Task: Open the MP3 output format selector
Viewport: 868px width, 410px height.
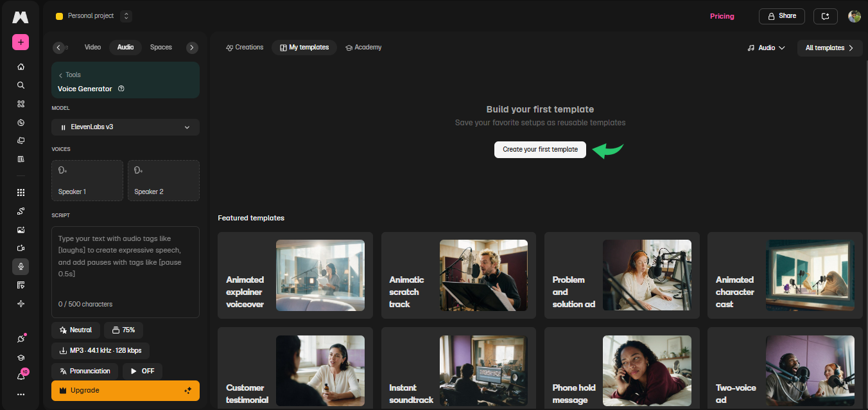Action: [101, 350]
